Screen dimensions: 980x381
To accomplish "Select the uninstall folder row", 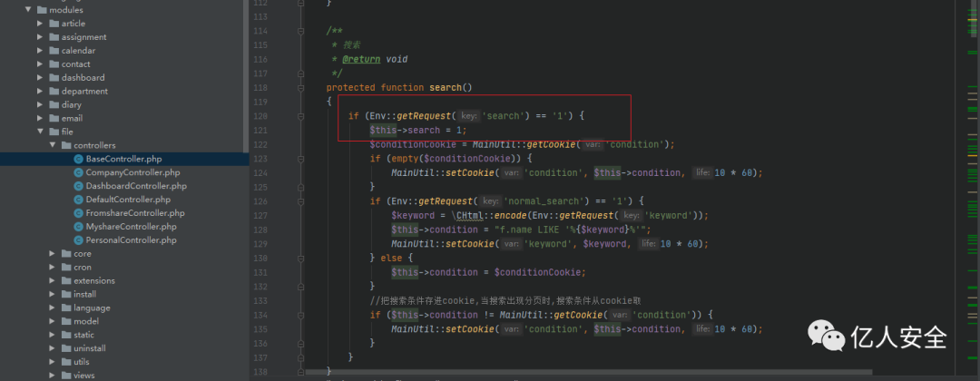I will tap(124, 348).
